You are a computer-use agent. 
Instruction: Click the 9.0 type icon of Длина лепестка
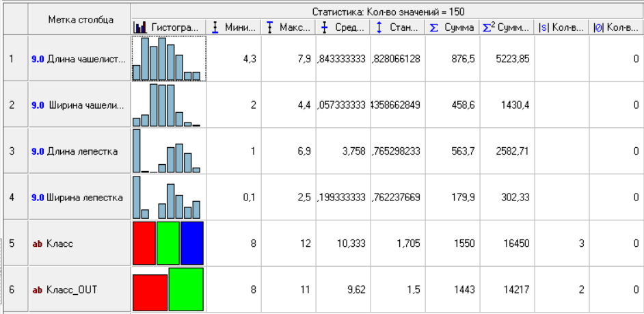(38, 151)
